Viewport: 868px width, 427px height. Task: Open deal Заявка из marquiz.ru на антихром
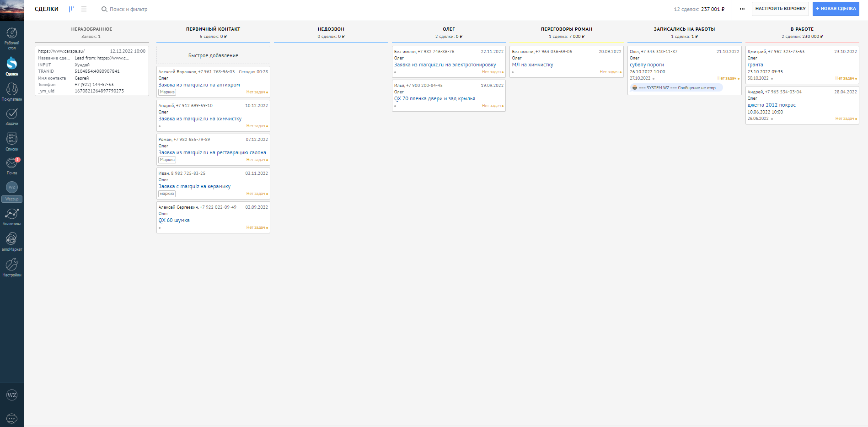[x=199, y=85]
